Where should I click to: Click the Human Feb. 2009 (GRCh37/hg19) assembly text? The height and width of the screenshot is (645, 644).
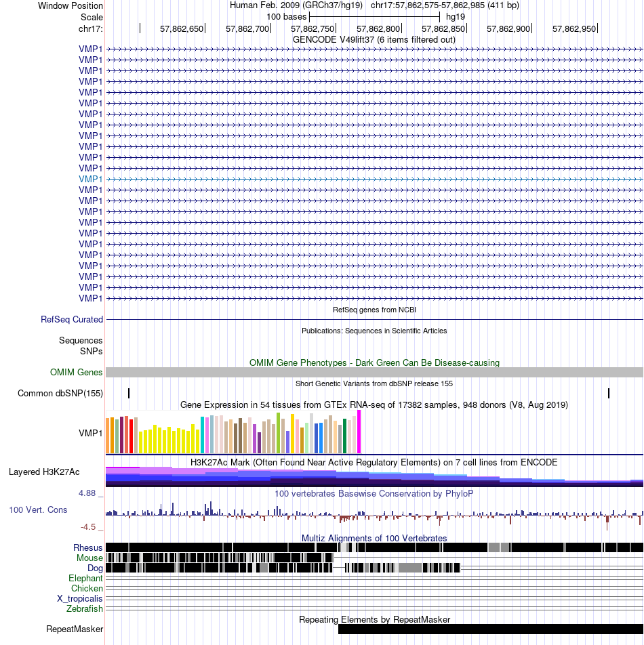pyautogui.click(x=296, y=5)
